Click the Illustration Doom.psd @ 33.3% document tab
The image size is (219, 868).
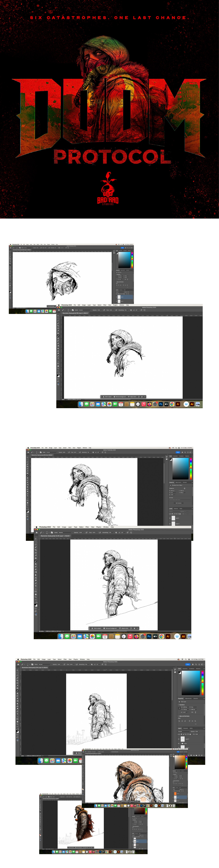pos(55,536)
